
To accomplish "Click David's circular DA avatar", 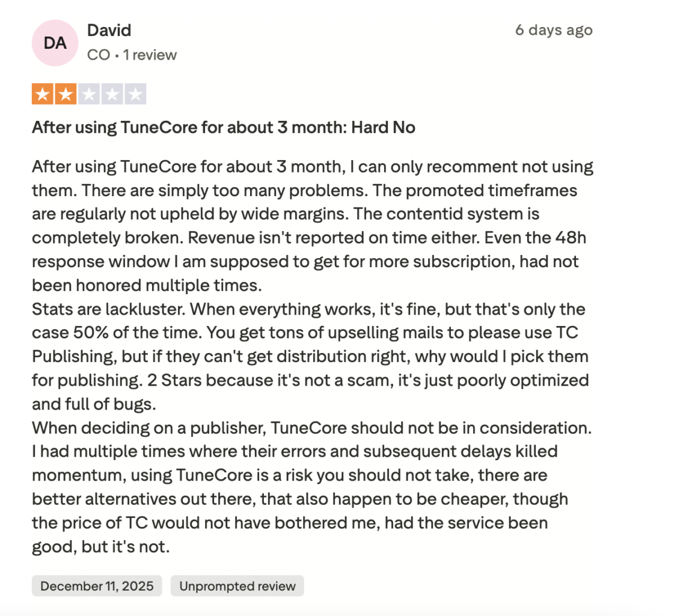I will [x=55, y=43].
